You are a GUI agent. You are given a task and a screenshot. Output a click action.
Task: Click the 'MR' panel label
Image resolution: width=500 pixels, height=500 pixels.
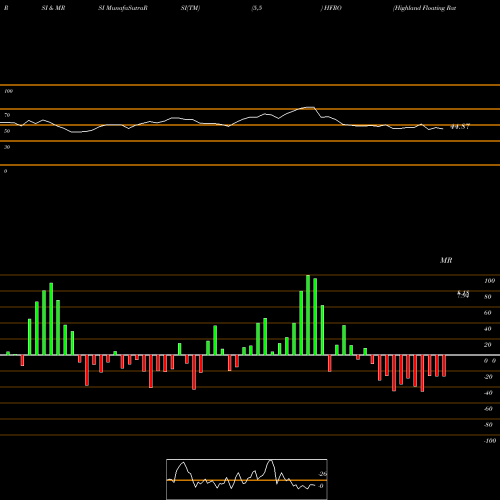pos(446,260)
